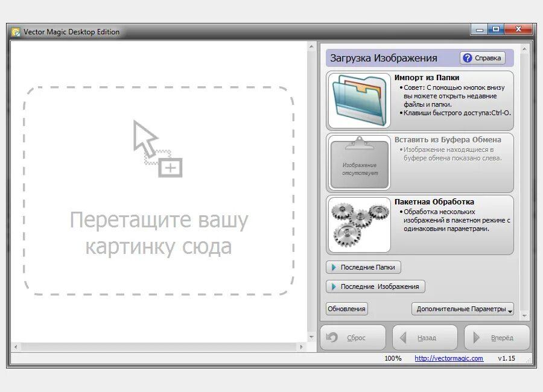Click the right panel scrollbar up arrow
The height and width of the screenshot is (392, 543).
click(524, 49)
